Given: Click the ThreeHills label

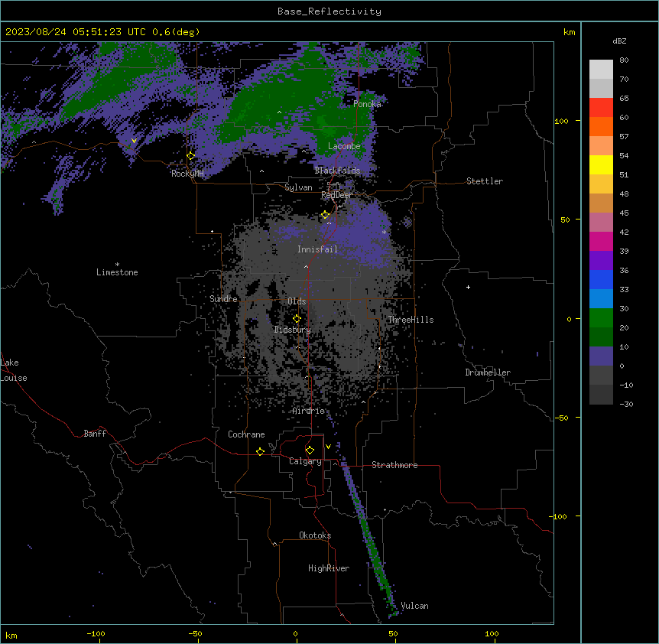Looking at the screenshot, I should coord(411,320).
